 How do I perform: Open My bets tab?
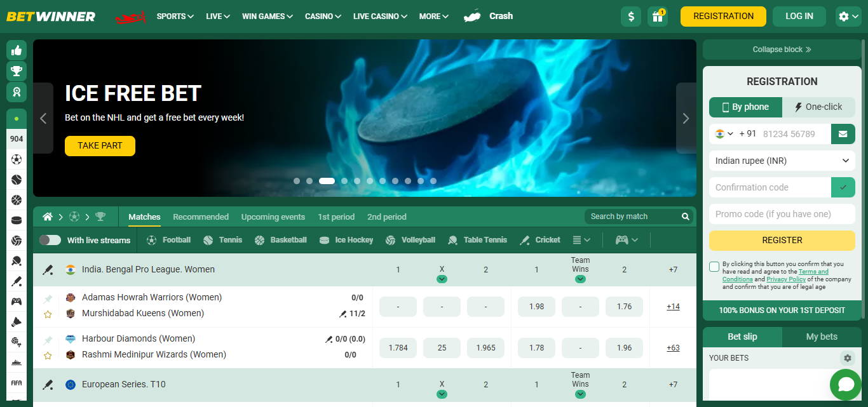822,337
